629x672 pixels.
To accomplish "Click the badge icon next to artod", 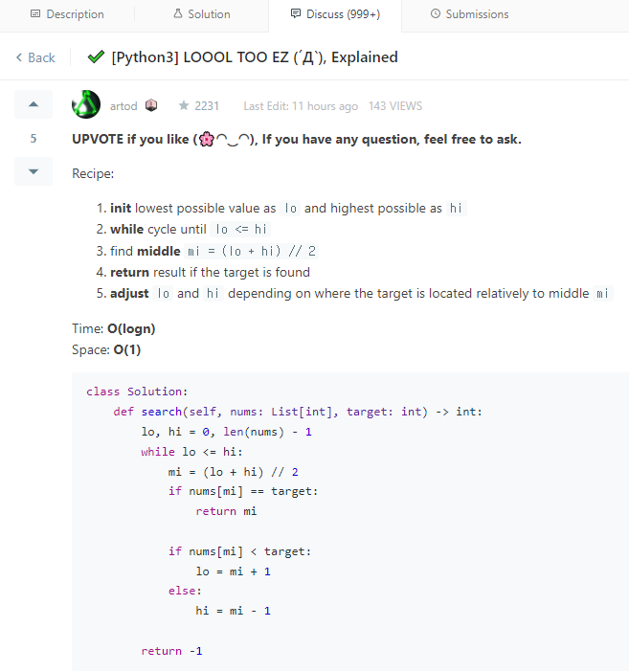I will pyautogui.click(x=151, y=105).
